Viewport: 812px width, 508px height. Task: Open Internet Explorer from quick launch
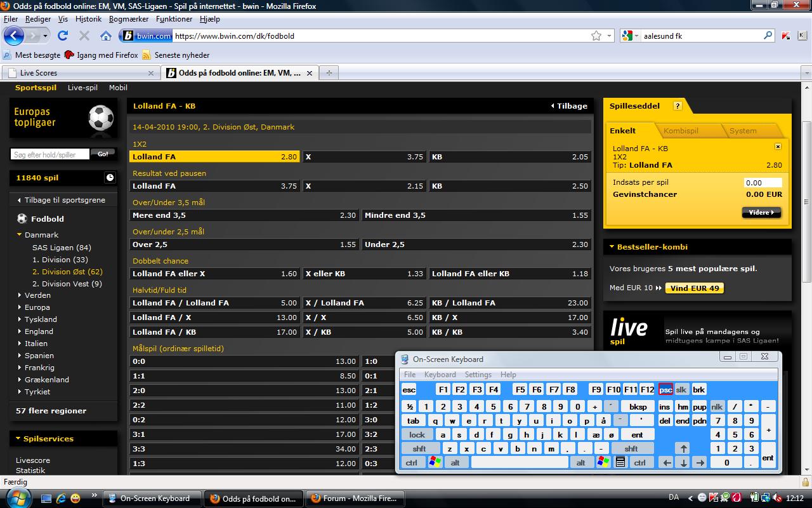coord(62,498)
